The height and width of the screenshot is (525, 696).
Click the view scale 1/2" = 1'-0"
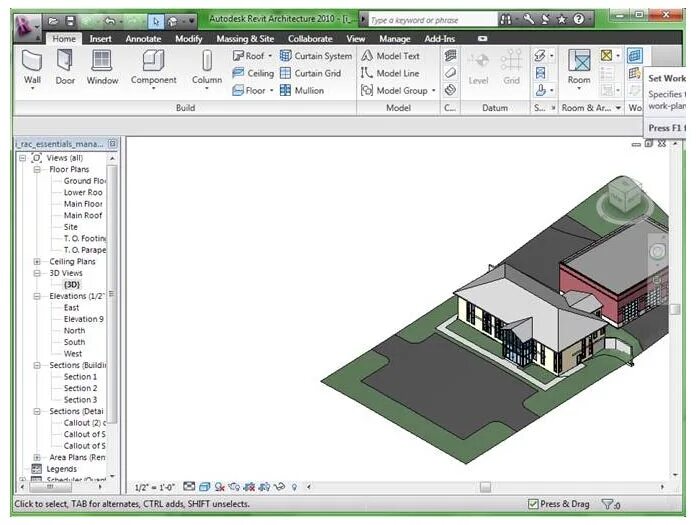(154, 487)
